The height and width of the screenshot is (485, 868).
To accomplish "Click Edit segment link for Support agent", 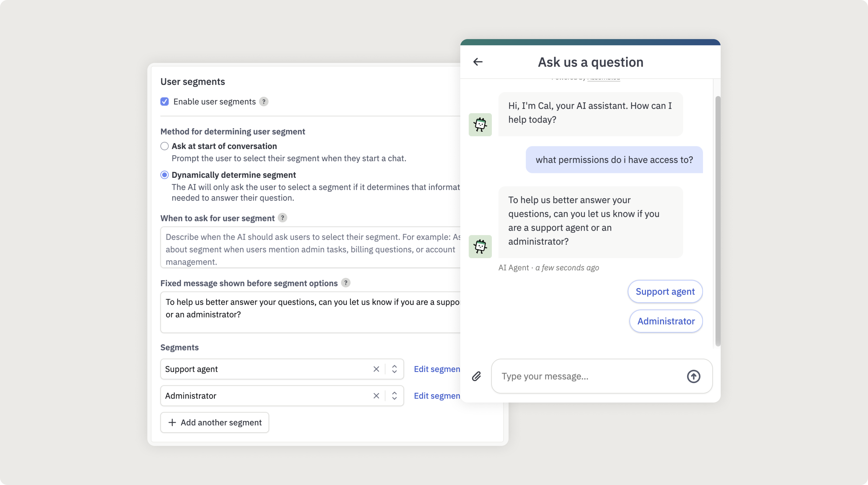I will pyautogui.click(x=437, y=369).
